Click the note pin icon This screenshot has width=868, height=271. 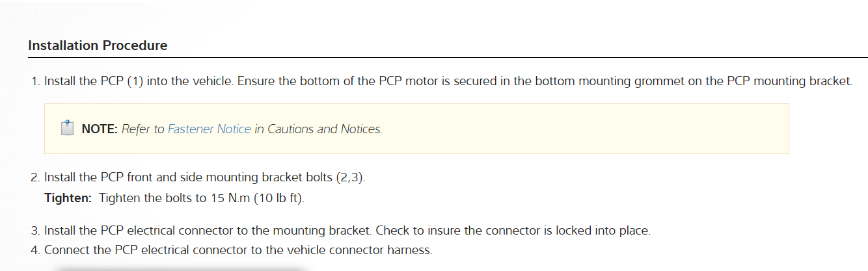point(67,128)
